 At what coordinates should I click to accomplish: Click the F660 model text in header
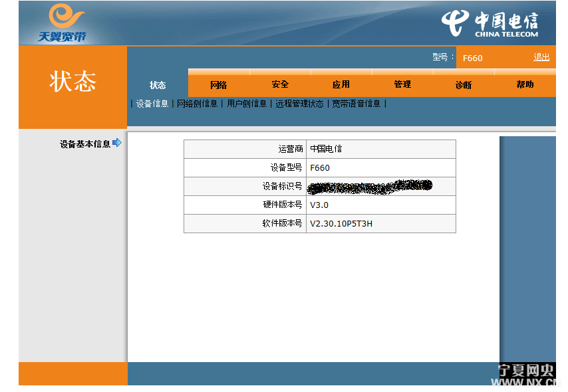point(472,58)
